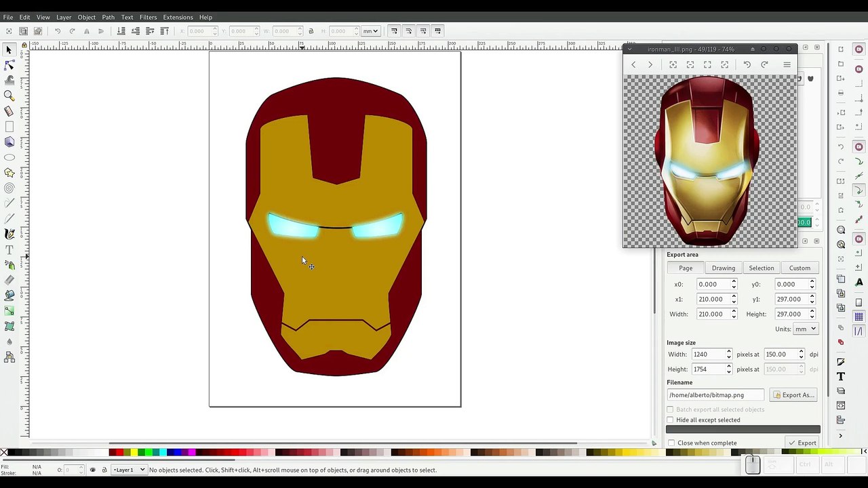Enable Close when complete checkbox
The image size is (868, 488).
pyautogui.click(x=671, y=443)
